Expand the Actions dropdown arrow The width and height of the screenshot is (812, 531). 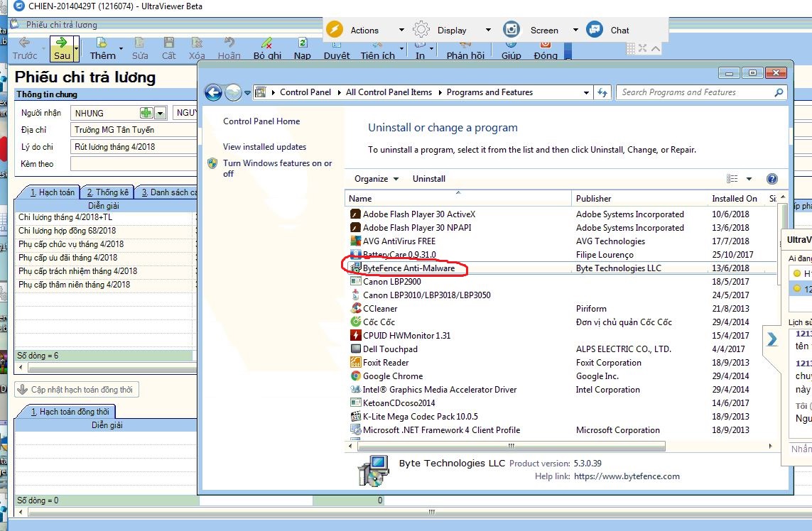[401, 30]
